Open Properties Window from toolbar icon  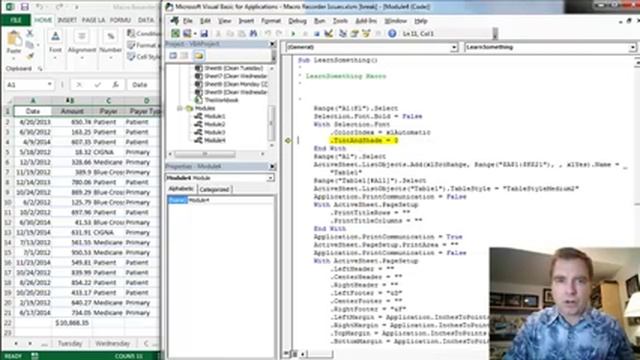[x=354, y=33]
